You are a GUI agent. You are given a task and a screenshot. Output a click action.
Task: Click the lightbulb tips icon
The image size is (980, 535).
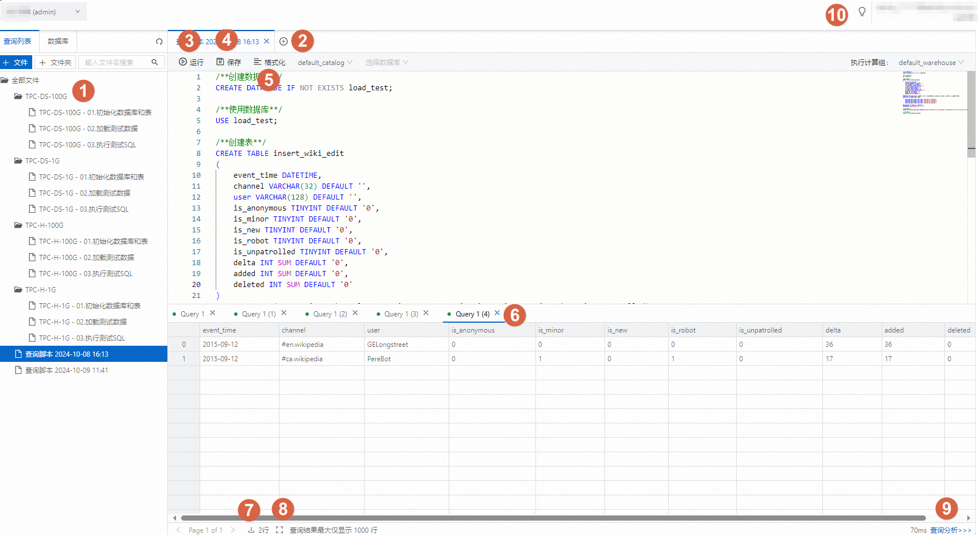tap(862, 12)
